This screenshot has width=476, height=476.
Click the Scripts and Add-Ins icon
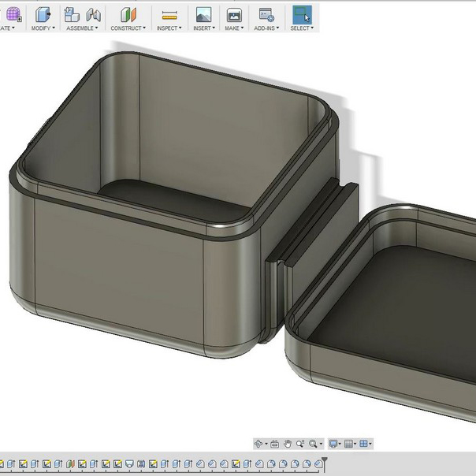(266, 14)
